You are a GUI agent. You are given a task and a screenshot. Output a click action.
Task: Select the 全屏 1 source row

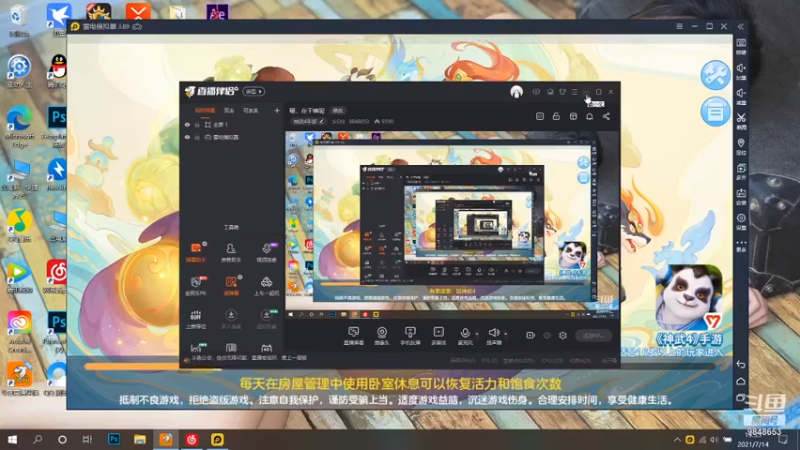(x=232, y=124)
